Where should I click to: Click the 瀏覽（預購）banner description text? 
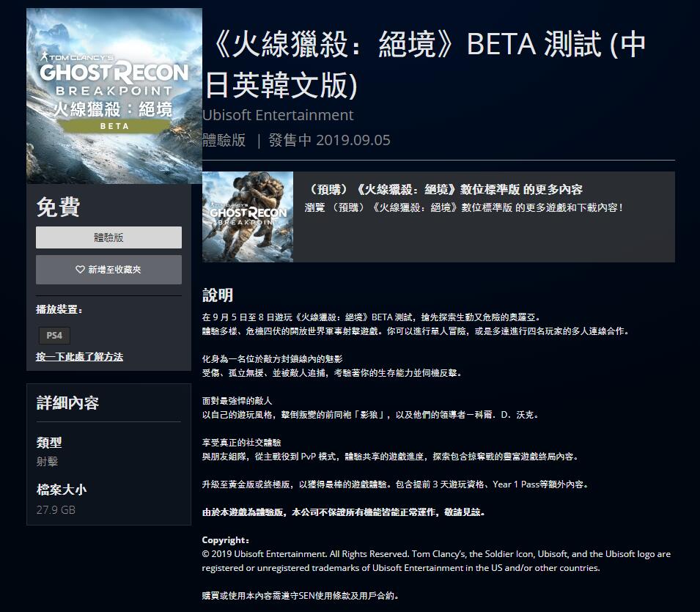point(464,207)
